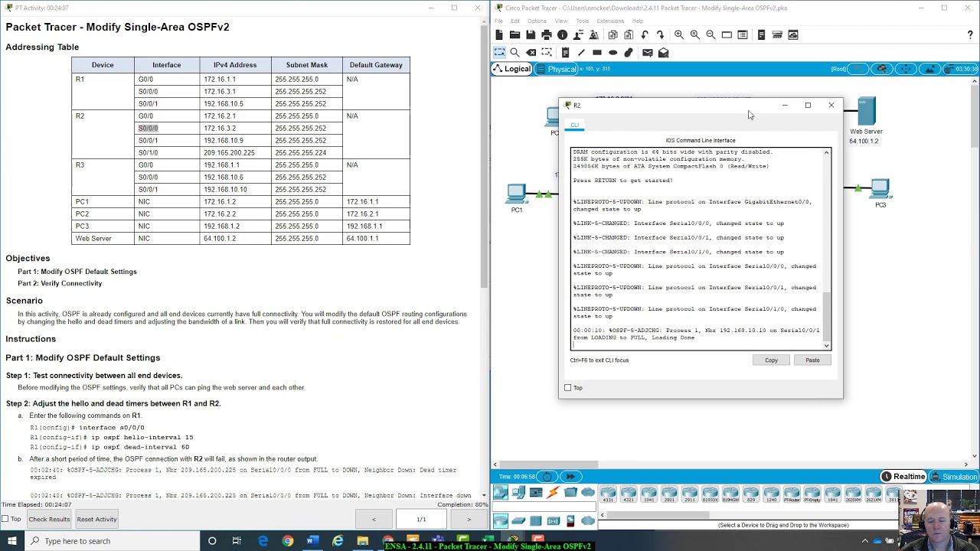The width and height of the screenshot is (980, 551).
Task: Click Paste button in R2 CLI window
Action: coord(812,360)
